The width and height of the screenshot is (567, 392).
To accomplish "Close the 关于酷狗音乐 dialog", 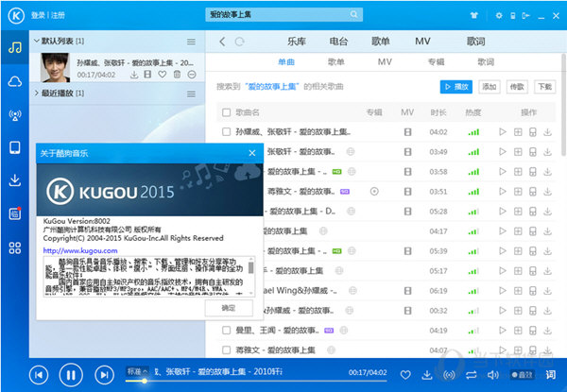I will [252, 153].
